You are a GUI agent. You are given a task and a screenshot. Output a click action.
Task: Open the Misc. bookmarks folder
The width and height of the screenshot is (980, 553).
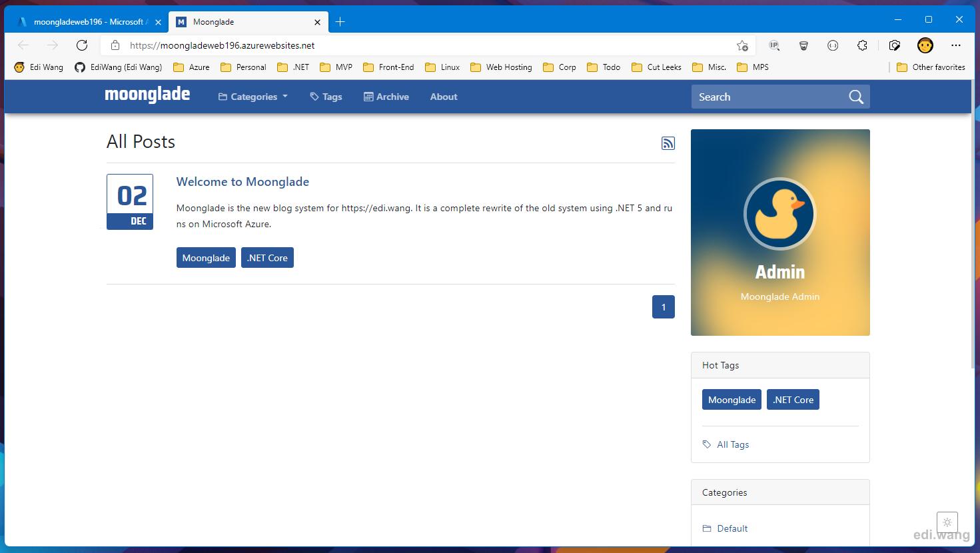[710, 67]
